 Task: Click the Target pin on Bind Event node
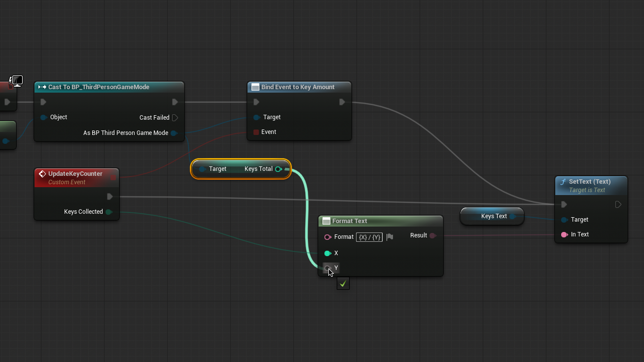pyautogui.click(x=256, y=117)
